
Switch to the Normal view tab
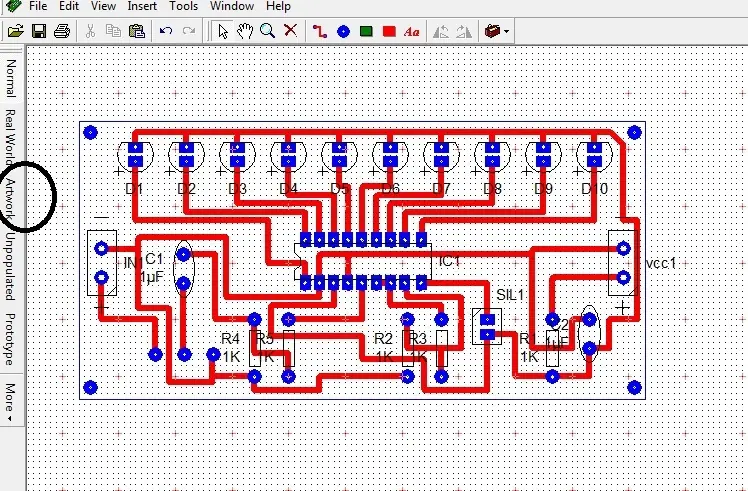11,78
